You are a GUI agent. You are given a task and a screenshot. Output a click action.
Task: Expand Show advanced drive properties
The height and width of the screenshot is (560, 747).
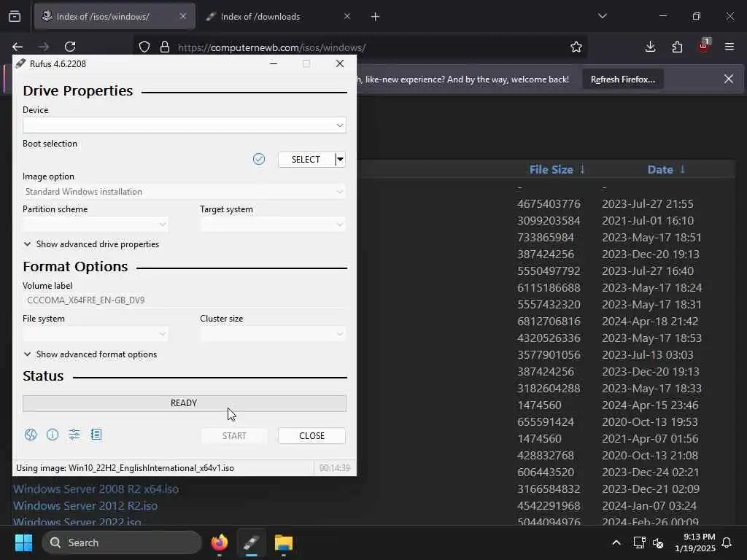[x=91, y=244]
